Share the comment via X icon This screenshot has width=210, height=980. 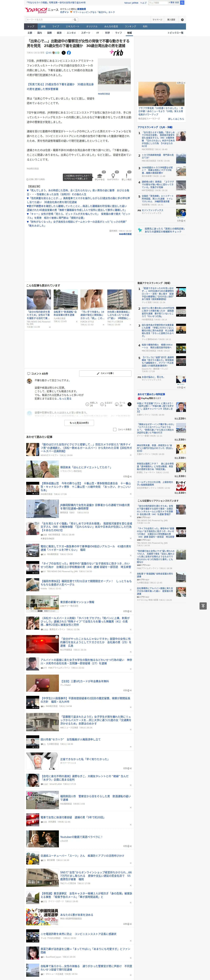pos(129,404)
